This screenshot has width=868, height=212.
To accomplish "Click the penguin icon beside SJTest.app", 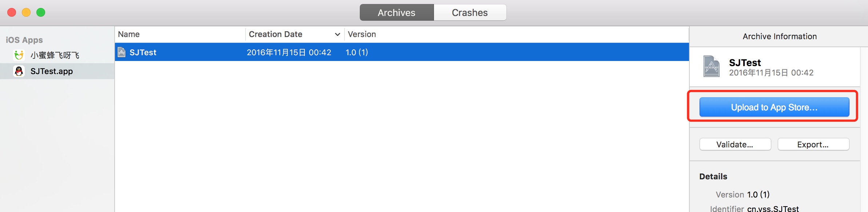I will (x=19, y=71).
